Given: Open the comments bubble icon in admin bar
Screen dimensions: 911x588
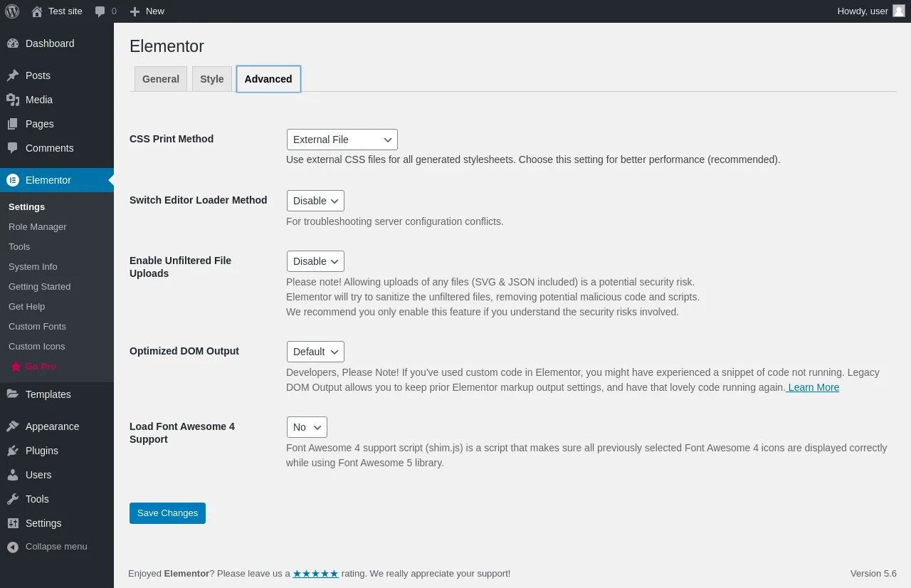Looking at the screenshot, I should pos(100,11).
